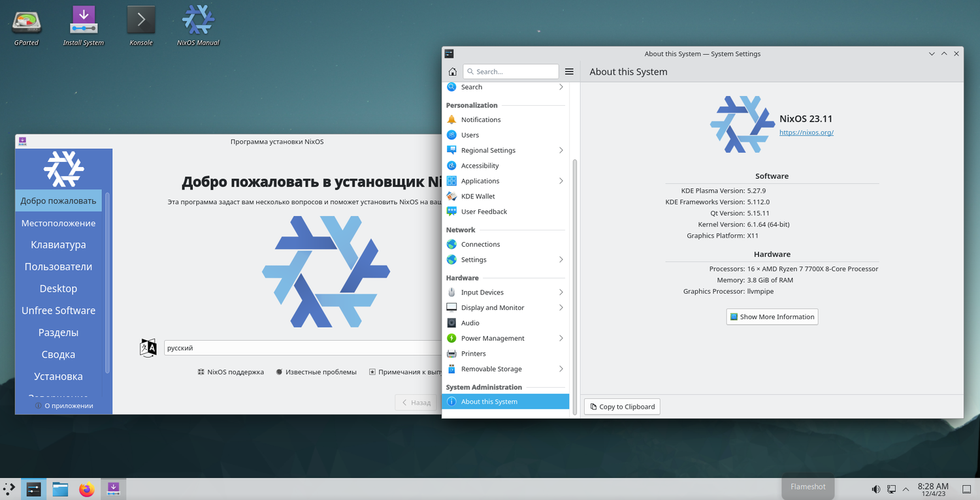Open the volume control tray icon

pyautogui.click(x=876, y=489)
